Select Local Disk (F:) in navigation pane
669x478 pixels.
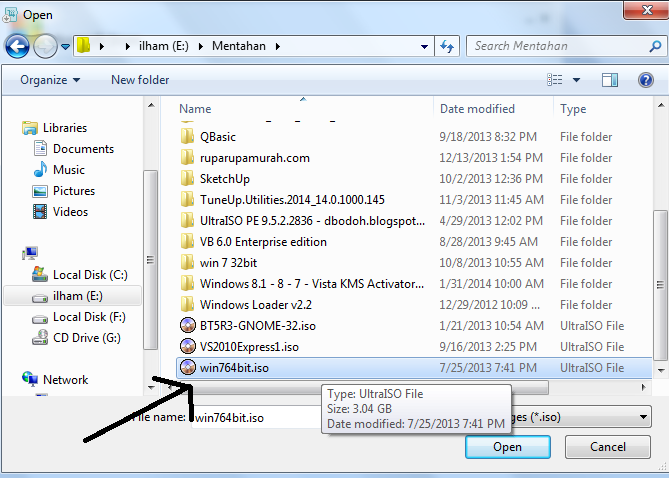pyautogui.click(x=79, y=317)
